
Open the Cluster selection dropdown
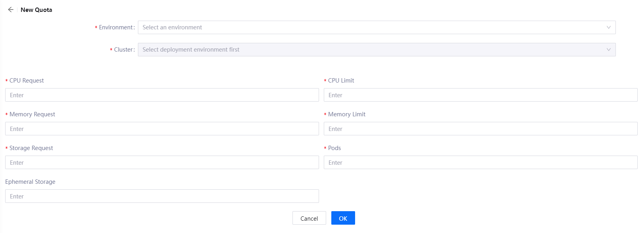pos(373,50)
